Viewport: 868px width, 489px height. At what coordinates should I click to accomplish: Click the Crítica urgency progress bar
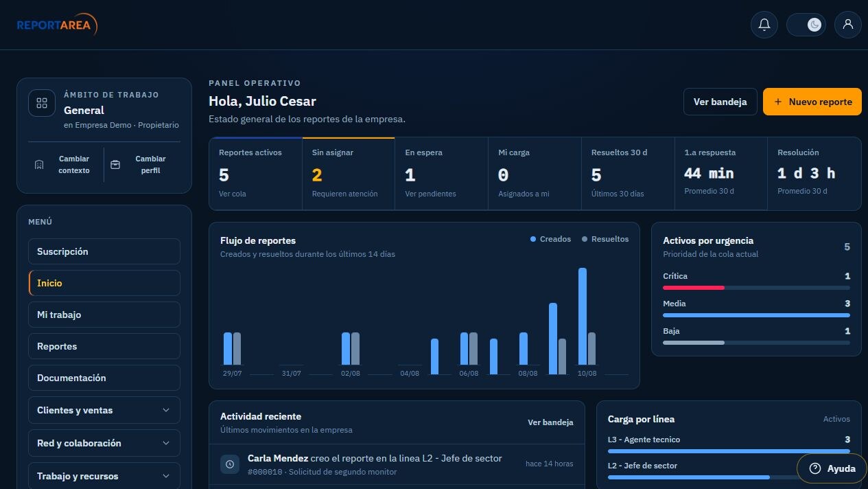pyautogui.click(x=756, y=288)
